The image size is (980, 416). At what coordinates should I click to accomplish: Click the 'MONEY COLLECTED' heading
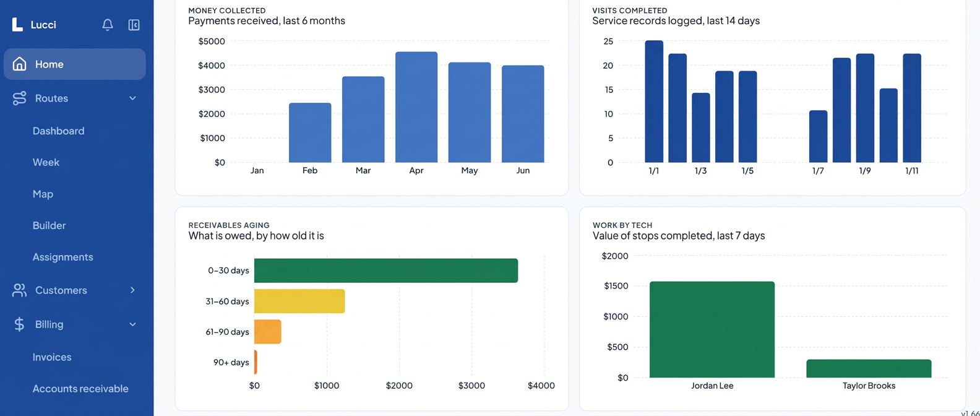[227, 11]
